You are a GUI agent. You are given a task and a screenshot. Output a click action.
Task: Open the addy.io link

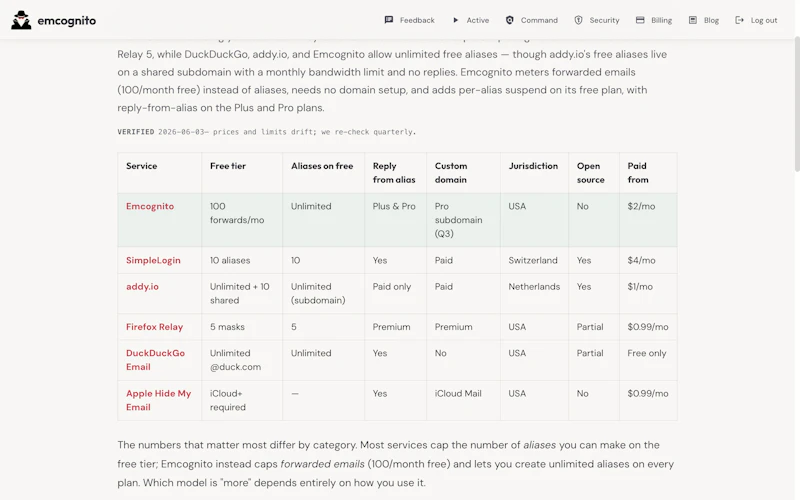(142, 287)
